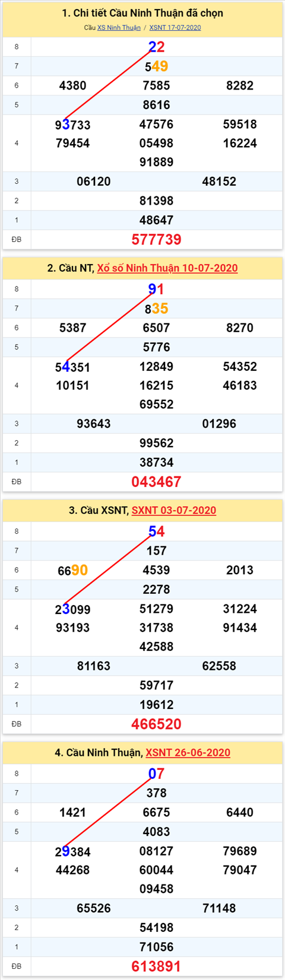Click prize 7 number 835
Image resolution: width=285 pixels, height=980 pixels.
(x=156, y=308)
